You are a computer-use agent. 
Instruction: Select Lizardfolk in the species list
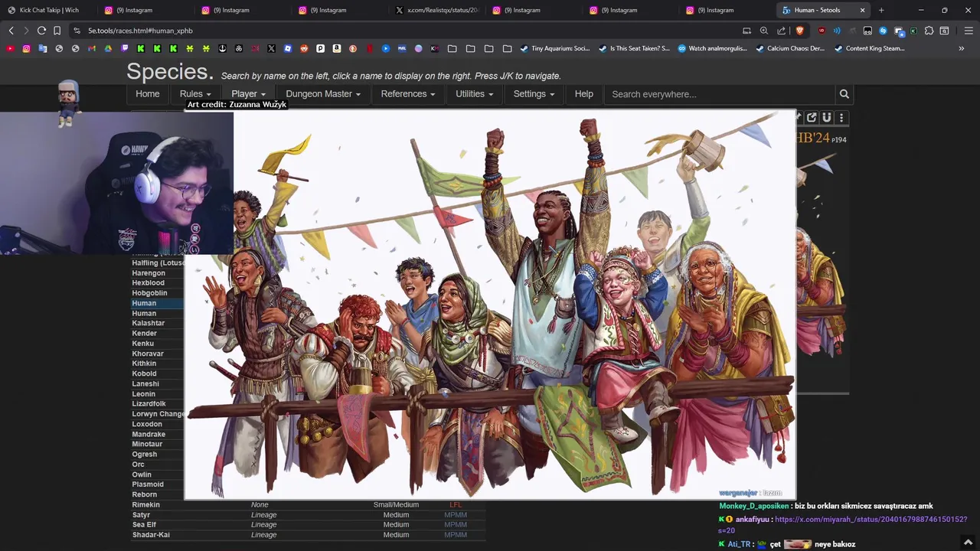click(x=149, y=404)
